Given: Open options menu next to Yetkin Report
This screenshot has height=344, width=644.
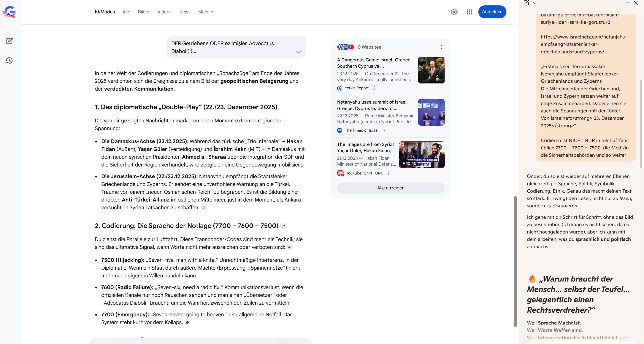Looking at the screenshot, I should 374,88.
